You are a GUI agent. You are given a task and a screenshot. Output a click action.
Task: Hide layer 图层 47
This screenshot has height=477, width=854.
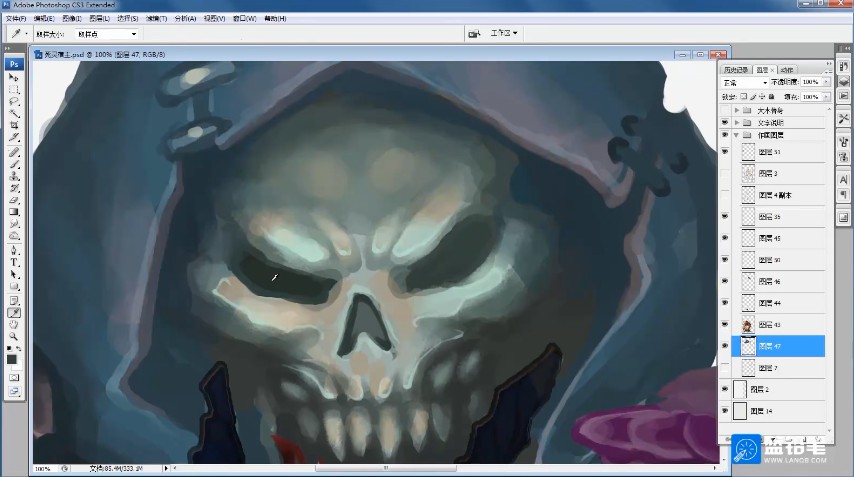(724, 346)
